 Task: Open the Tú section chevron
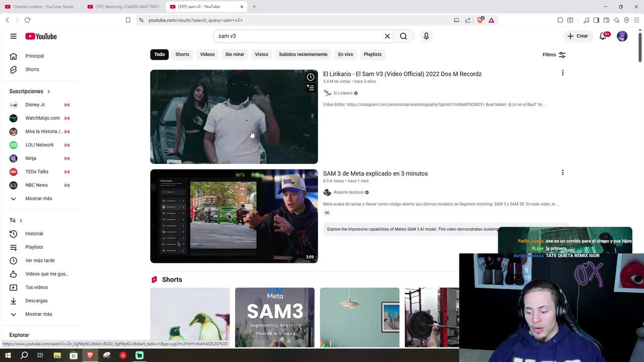[x=21, y=221]
